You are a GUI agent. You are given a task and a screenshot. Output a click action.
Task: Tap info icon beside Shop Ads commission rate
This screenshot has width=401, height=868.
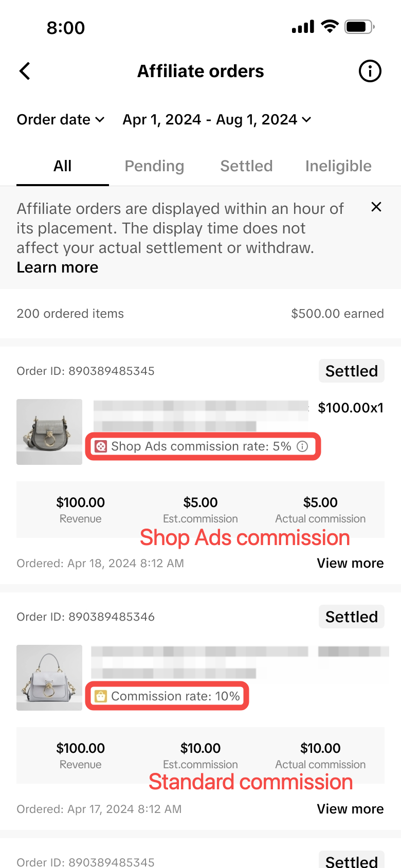[303, 446]
